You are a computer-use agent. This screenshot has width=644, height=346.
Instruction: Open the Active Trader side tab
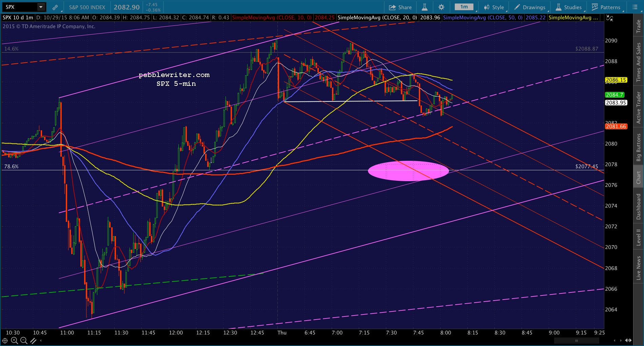pyautogui.click(x=639, y=108)
